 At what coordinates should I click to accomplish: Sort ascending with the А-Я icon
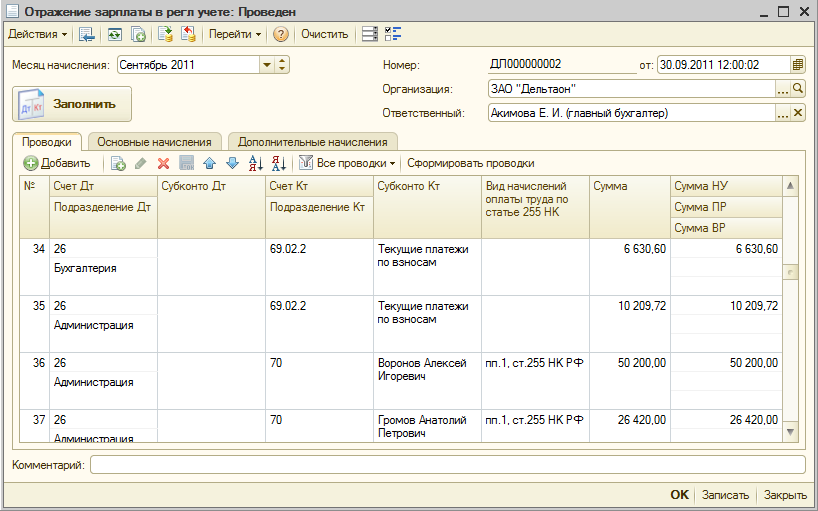pyautogui.click(x=256, y=164)
